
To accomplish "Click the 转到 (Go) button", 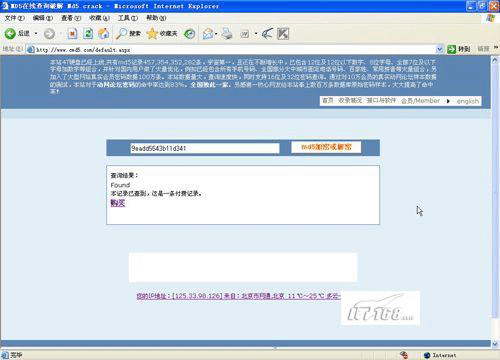I will coord(459,49).
